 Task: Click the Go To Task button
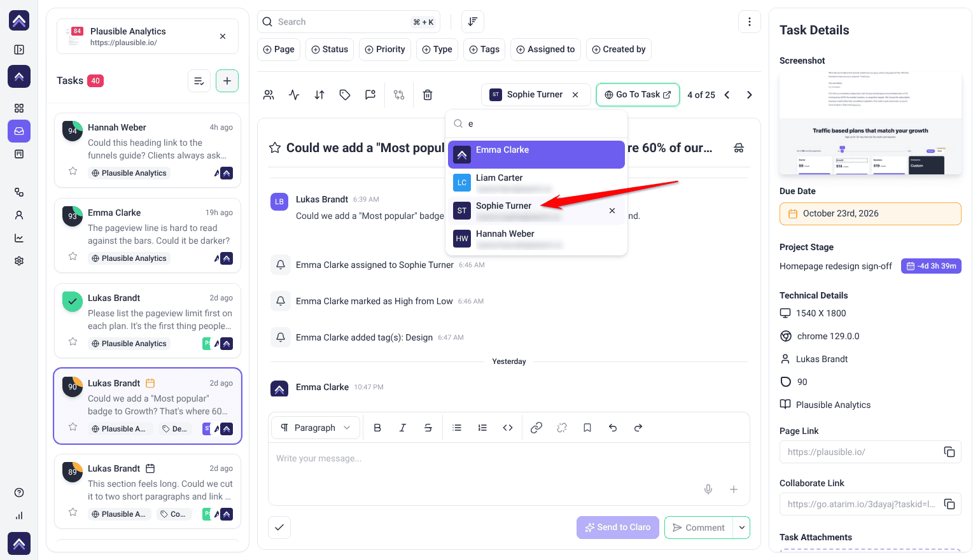pyautogui.click(x=638, y=95)
